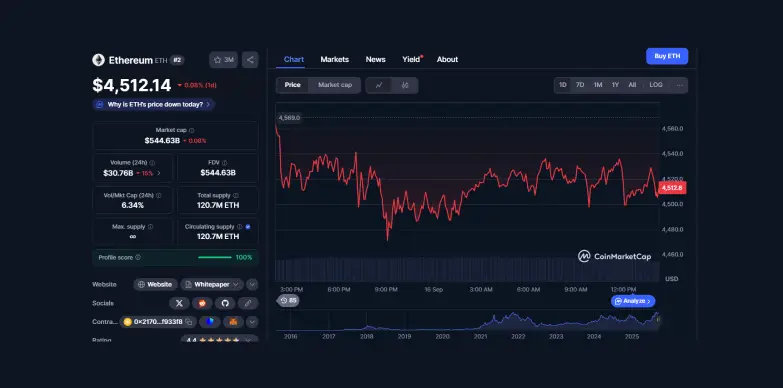Add Ethereum to watchlist with star button
Viewport: 783px width, 388px height.
pyautogui.click(x=223, y=60)
